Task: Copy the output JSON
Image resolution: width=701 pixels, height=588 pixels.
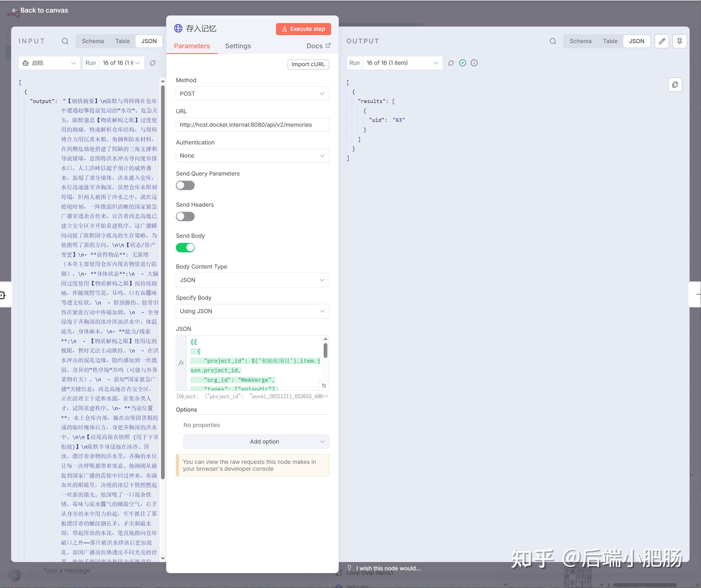Action: pos(675,85)
